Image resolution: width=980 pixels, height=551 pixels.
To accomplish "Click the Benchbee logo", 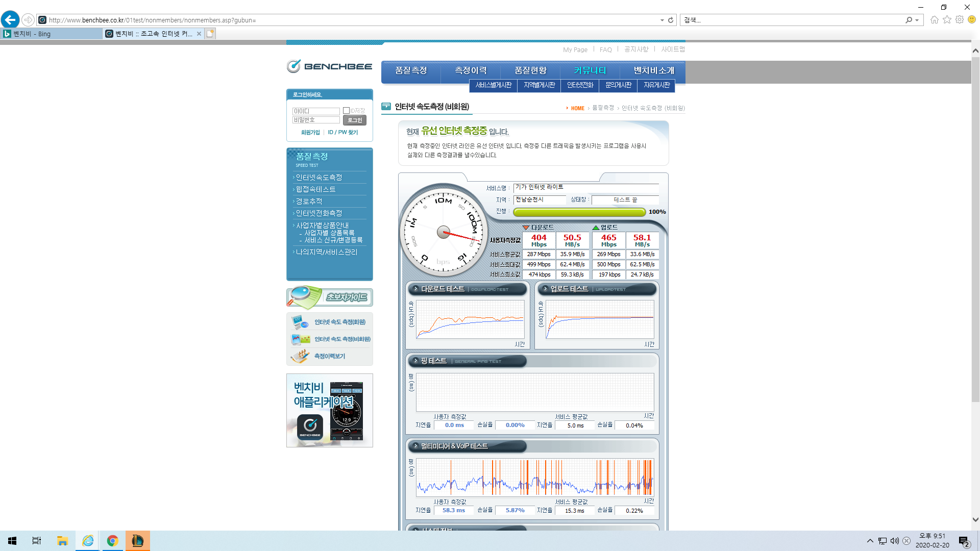I will pos(329,66).
